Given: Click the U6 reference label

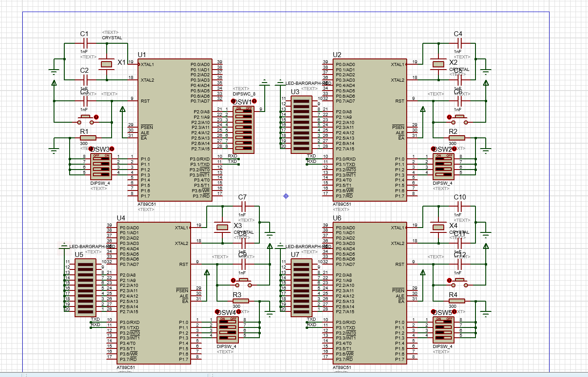Looking at the screenshot, I should pyautogui.click(x=337, y=218).
